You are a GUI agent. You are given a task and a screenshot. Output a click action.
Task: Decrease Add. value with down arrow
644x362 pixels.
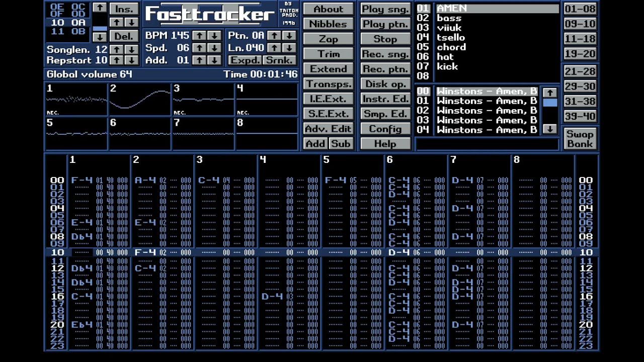pos(214,60)
